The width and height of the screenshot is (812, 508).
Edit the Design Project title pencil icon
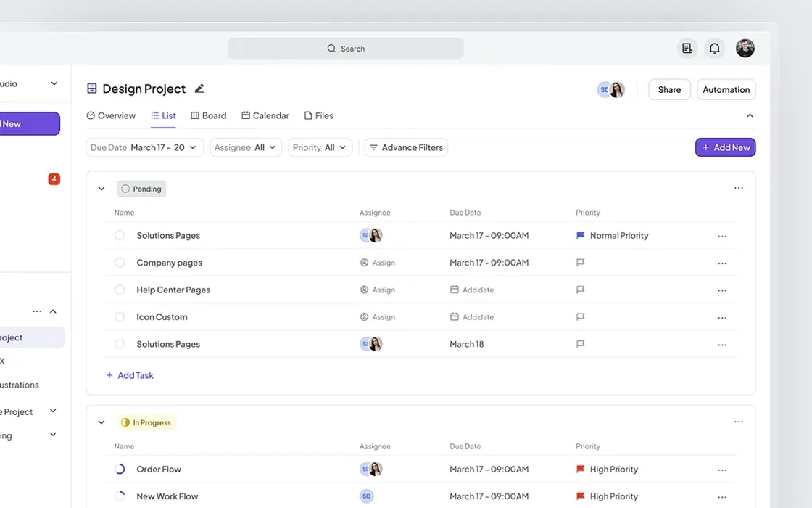(x=199, y=89)
